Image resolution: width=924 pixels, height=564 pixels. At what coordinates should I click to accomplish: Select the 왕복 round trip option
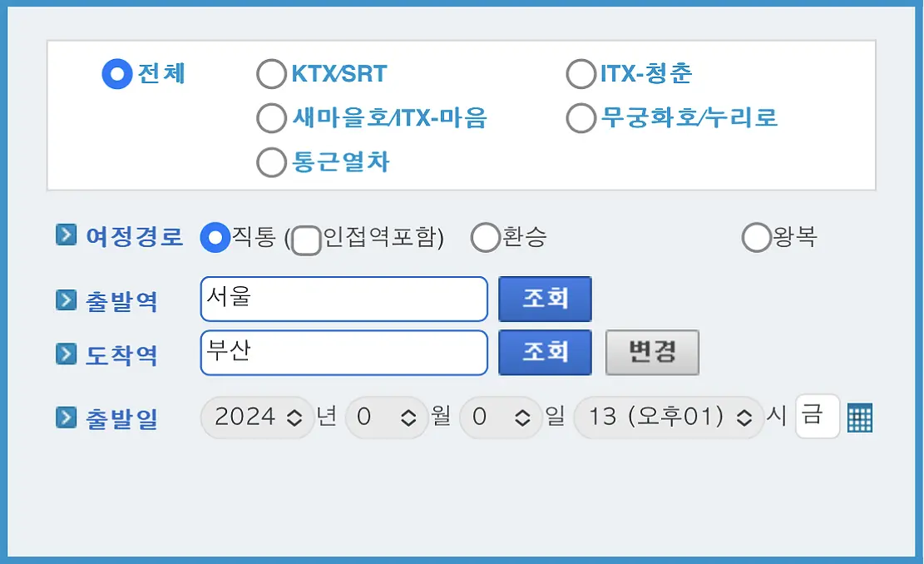tap(756, 237)
